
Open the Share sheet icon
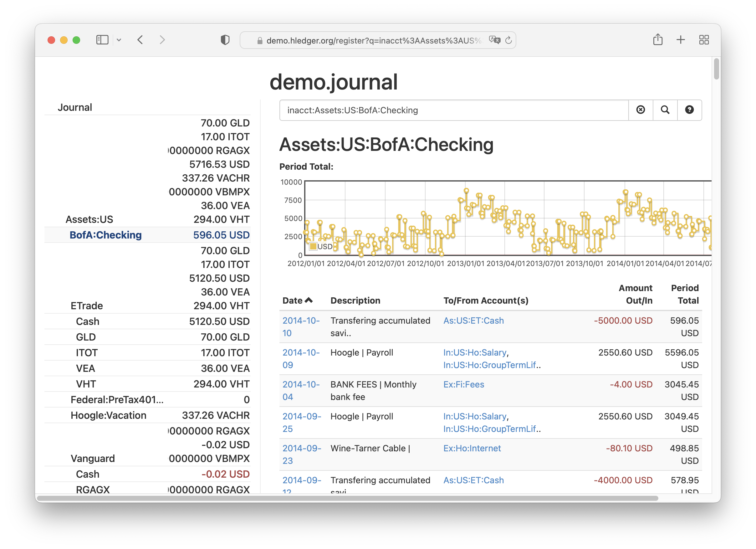658,40
